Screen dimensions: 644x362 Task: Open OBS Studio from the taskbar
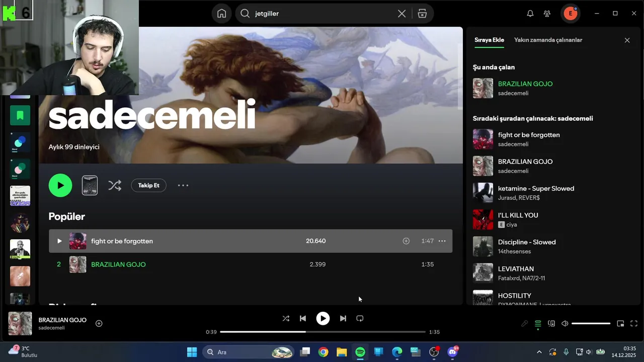pyautogui.click(x=434, y=352)
